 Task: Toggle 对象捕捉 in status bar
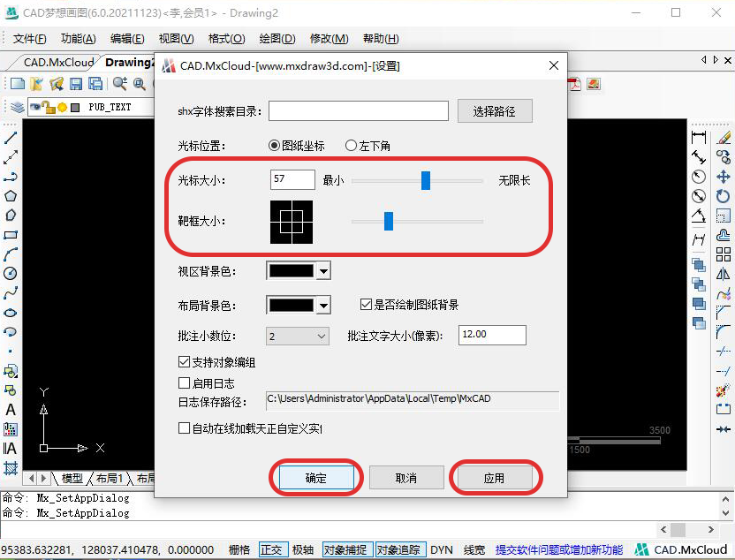347,549
